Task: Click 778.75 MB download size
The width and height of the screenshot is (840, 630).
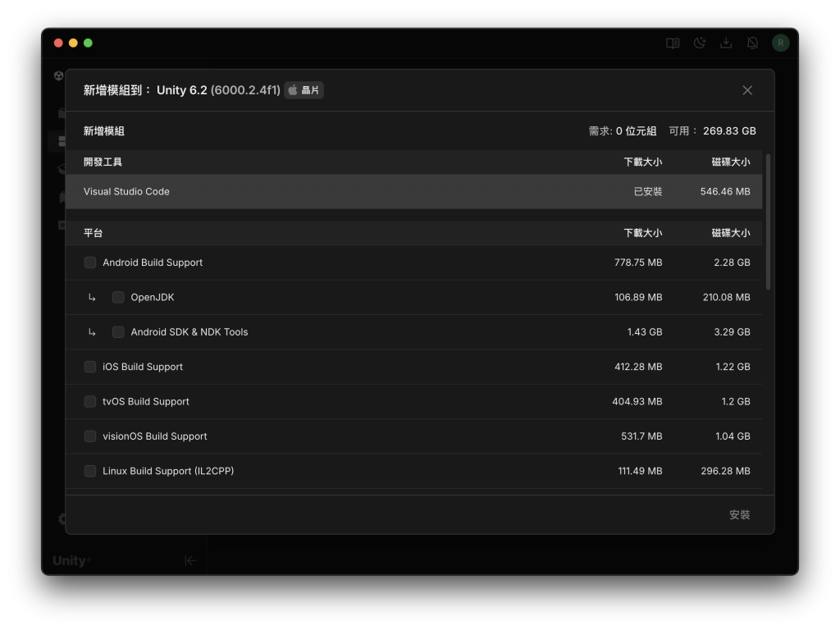Action: [638, 262]
